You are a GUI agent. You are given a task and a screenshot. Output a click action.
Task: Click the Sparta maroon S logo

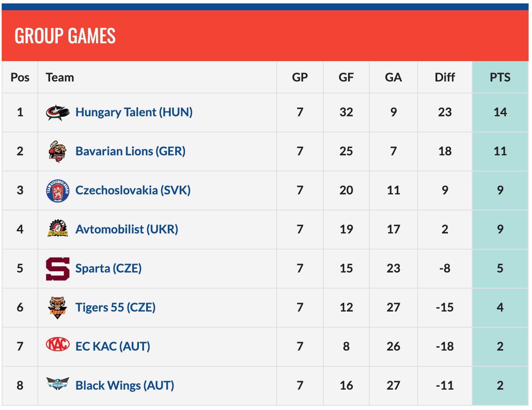coord(57,269)
